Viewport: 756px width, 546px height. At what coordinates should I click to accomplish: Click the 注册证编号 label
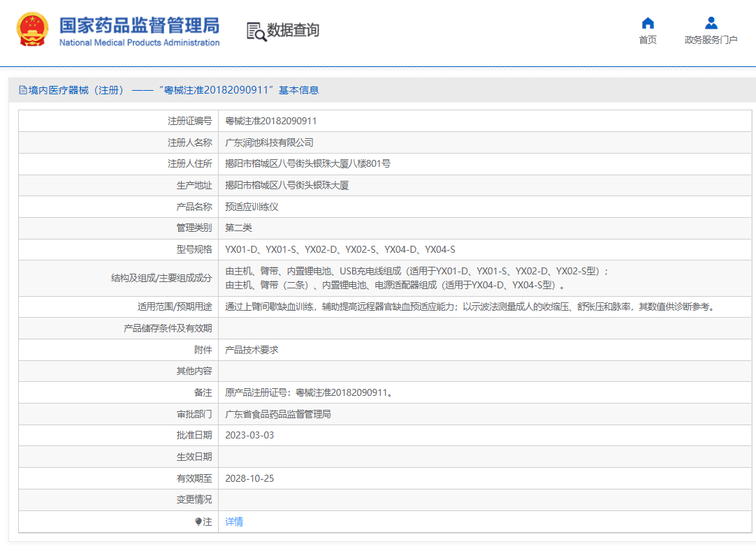tap(189, 121)
